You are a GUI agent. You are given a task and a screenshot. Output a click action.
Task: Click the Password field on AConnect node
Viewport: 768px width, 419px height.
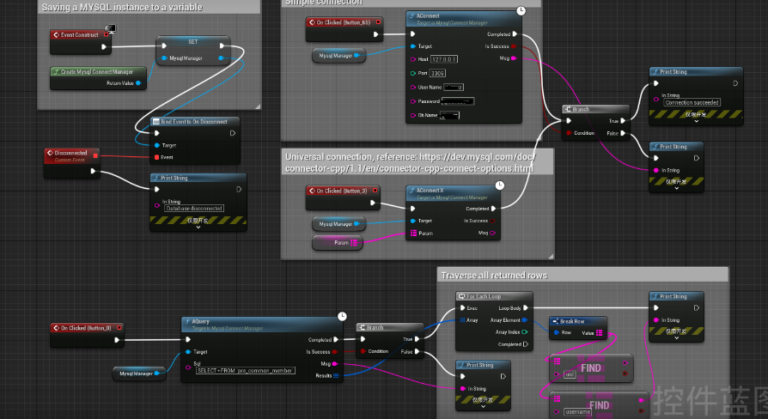click(x=457, y=101)
